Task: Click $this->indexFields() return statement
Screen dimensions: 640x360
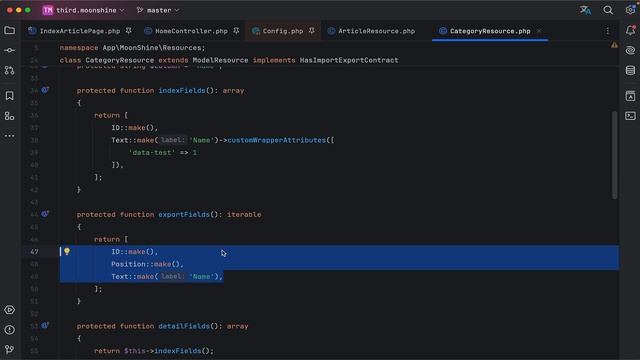Action: [153, 351]
